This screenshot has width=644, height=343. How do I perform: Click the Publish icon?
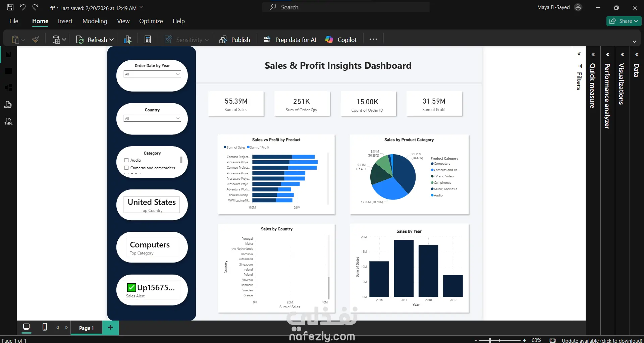point(223,40)
